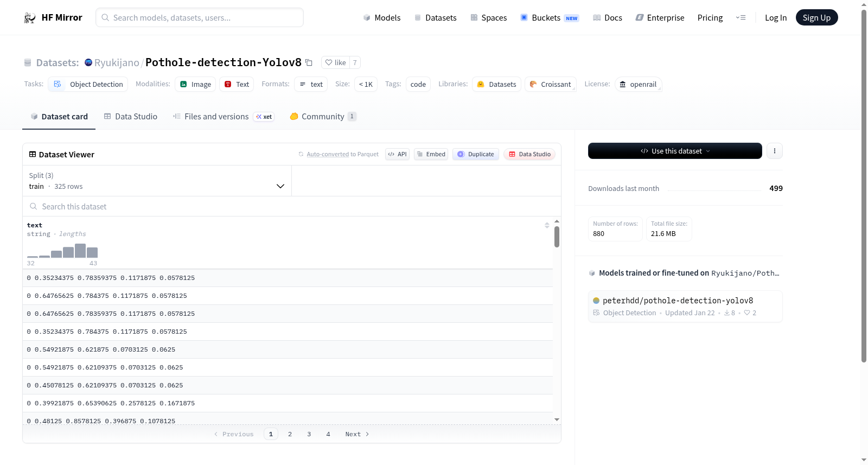Click the Sign Up button
868x465 pixels.
pyautogui.click(x=817, y=18)
